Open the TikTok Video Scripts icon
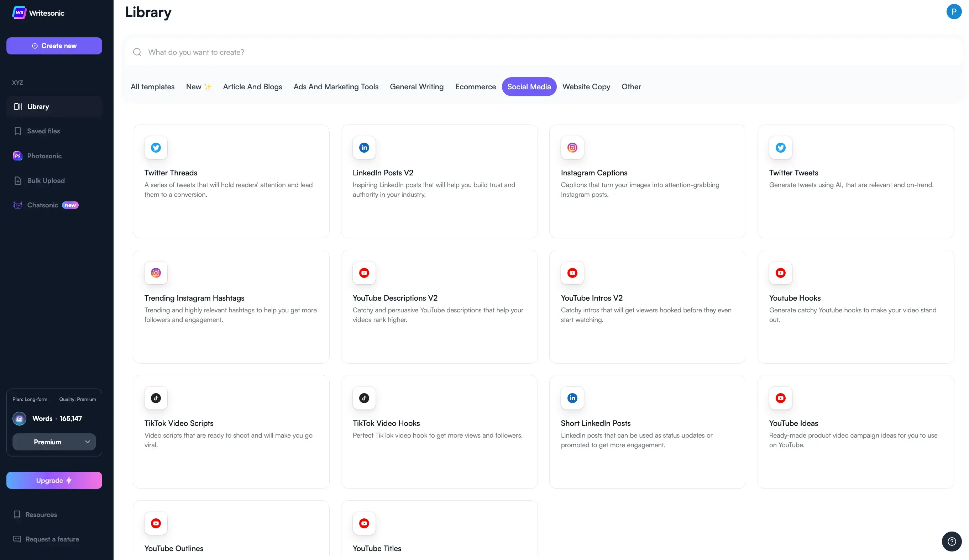The height and width of the screenshot is (560, 969). click(x=156, y=398)
